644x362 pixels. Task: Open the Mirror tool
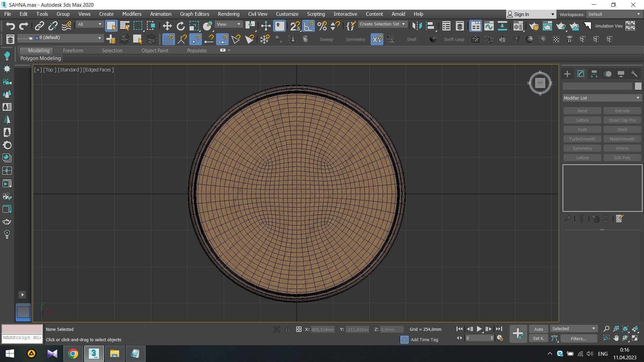coord(417,26)
